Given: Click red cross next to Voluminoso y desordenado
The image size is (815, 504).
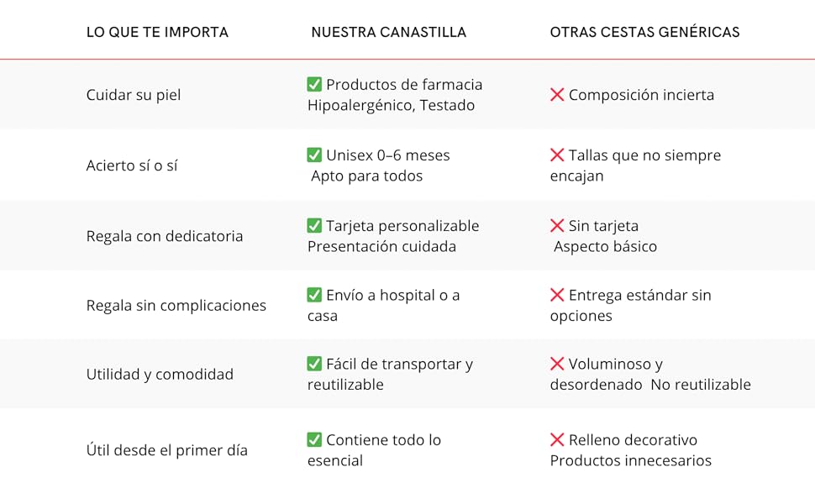Looking at the screenshot, I should [x=557, y=364].
